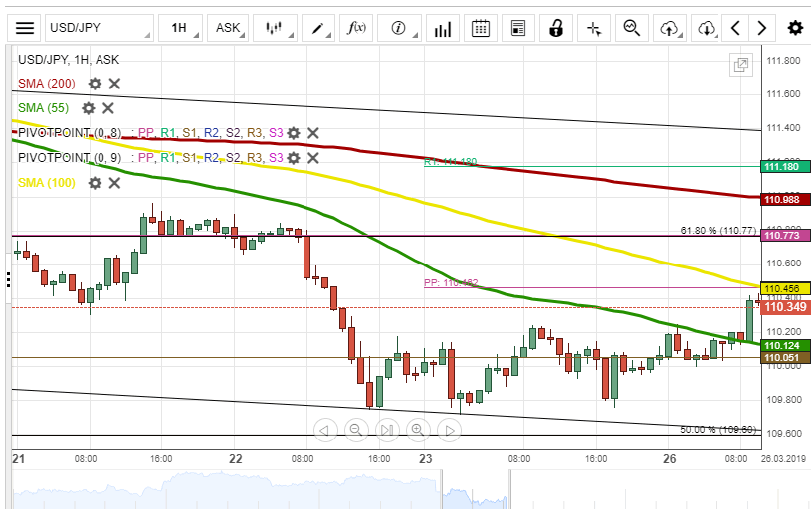Click the cloud download icon
Viewport: 812px width, 527px height.
[707, 28]
